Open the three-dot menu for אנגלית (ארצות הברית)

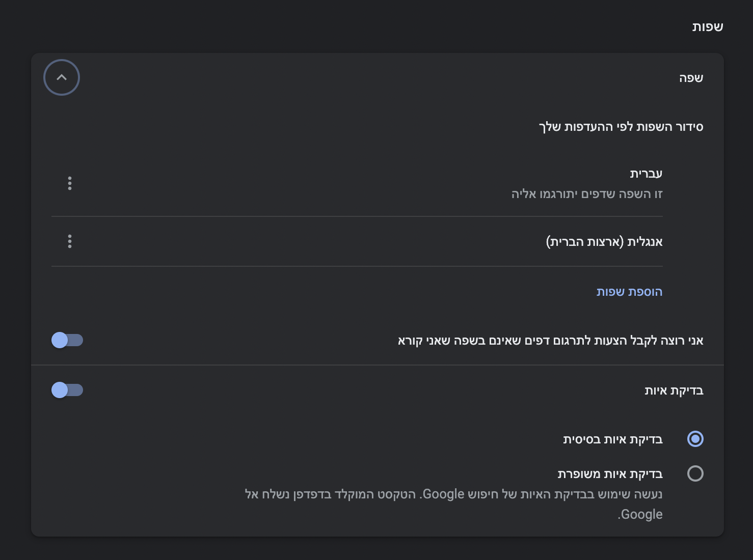point(70,241)
